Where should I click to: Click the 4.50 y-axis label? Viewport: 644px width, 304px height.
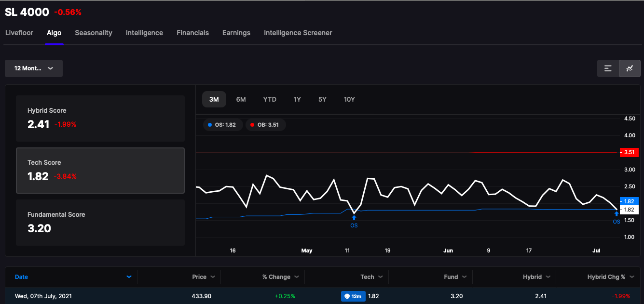pyautogui.click(x=629, y=119)
